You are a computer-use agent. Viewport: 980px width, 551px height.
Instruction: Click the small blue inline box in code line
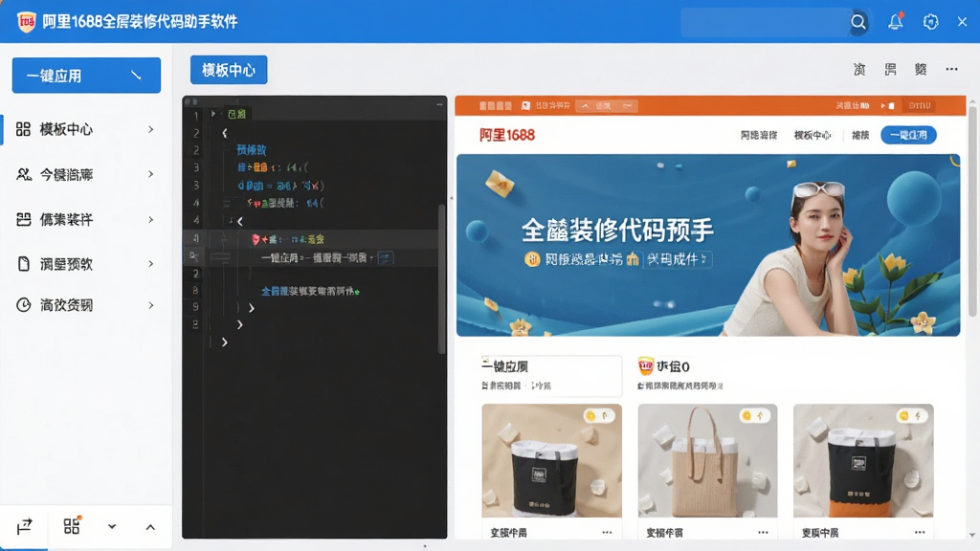click(x=386, y=257)
